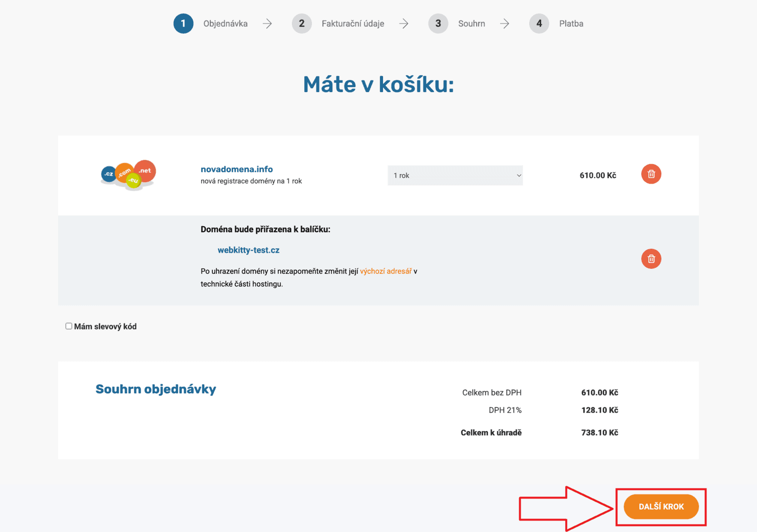Screen dimensions: 757x532
Task: Click arrow after Fakturační údaje step
Action: (x=404, y=24)
